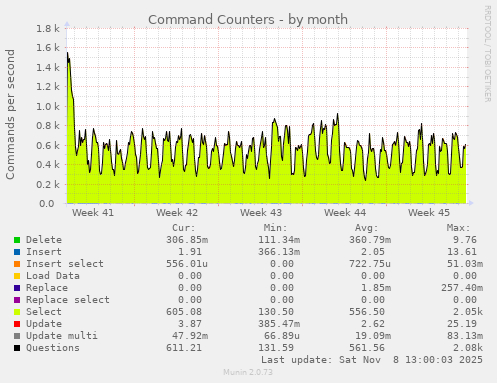Screen dimensions: 497x383
Task: Click the Delete current value 306.85m
Action: (x=187, y=240)
